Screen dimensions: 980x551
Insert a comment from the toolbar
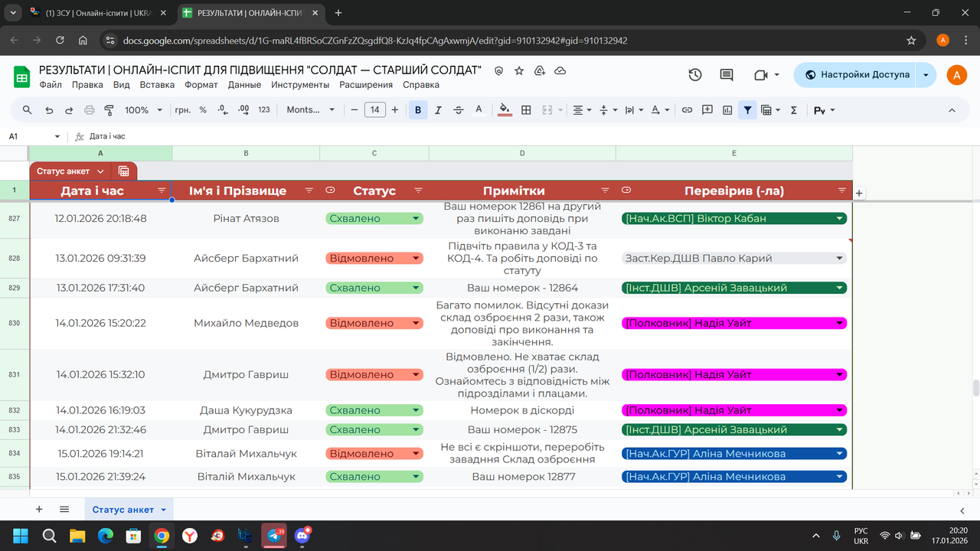pos(707,110)
